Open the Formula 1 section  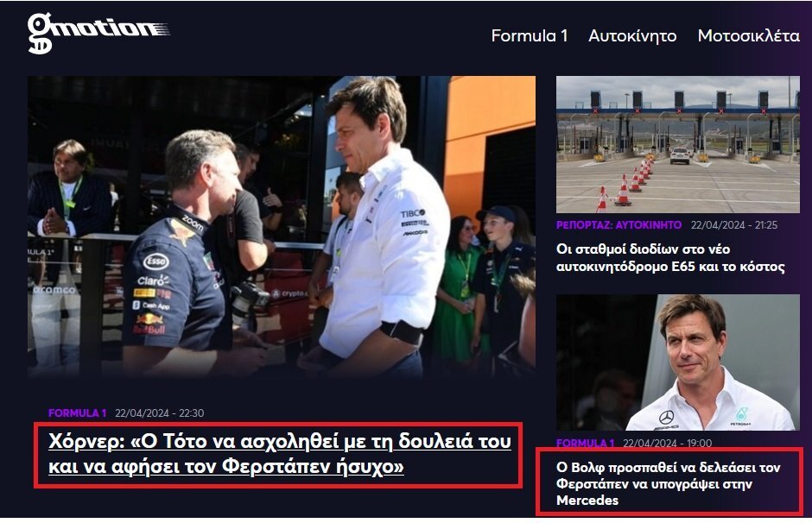click(530, 35)
